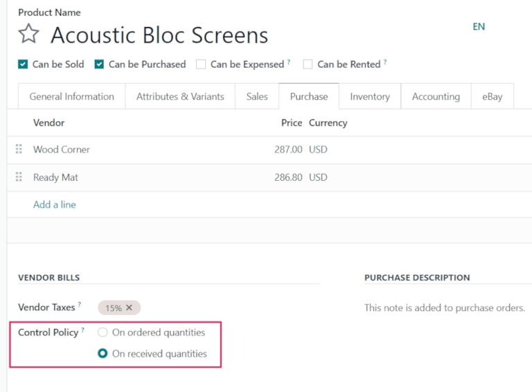Remove the 15% vendor tax tag
Viewport: 532px width, 392px height.
tap(129, 308)
